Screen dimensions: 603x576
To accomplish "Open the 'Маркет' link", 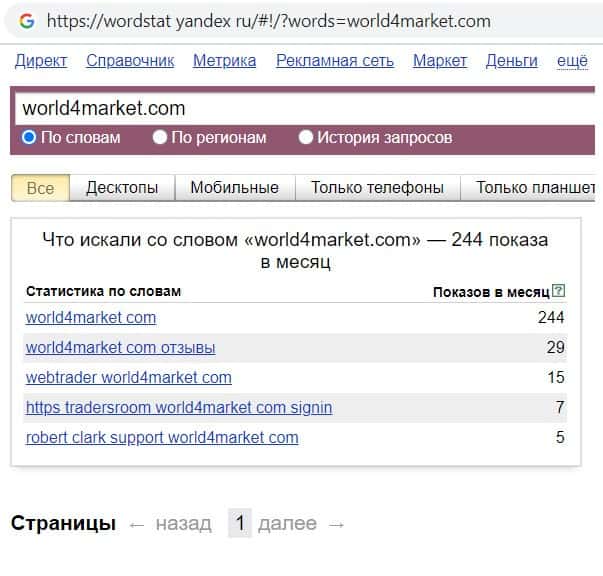I will (439, 61).
